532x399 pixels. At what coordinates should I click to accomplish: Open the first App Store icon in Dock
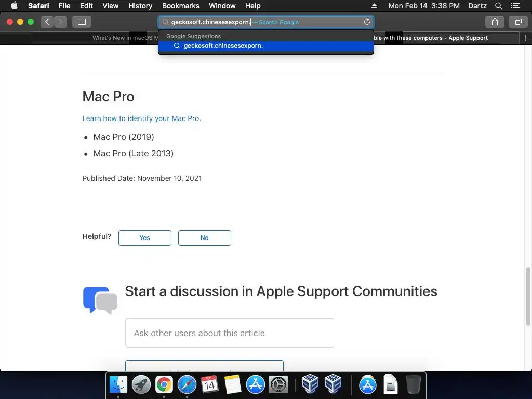point(256,385)
